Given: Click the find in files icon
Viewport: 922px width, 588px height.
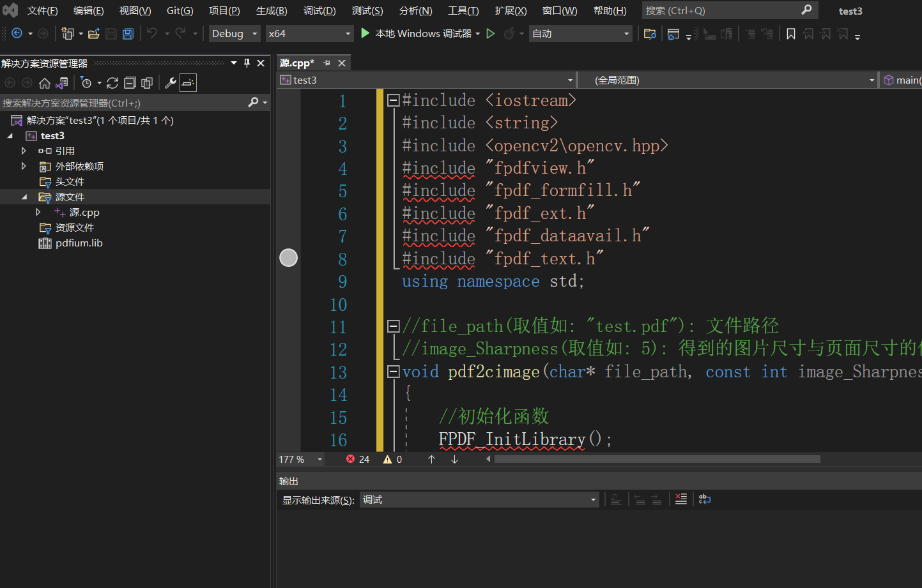Looking at the screenshot, I should pos(650,34).
